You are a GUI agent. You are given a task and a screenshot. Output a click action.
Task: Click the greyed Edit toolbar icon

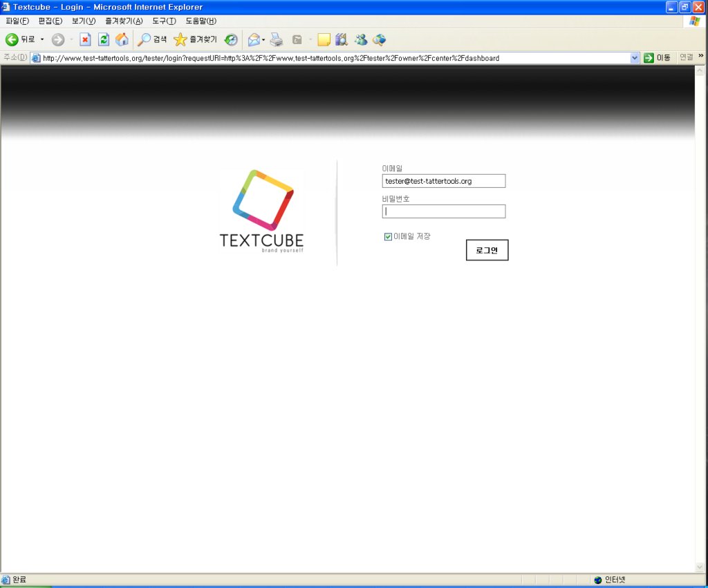[x=297, y=39]
